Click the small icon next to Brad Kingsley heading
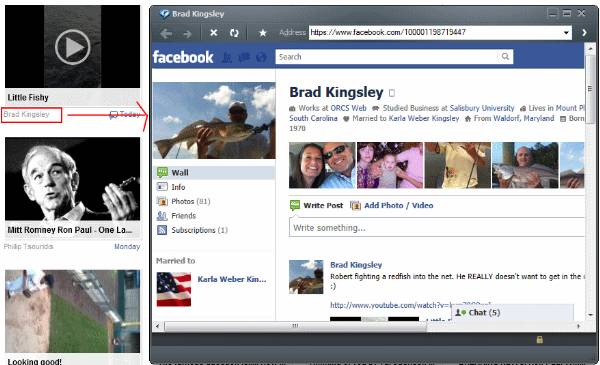Viewport: 600px width, 365px height. [x=391, y=93]
